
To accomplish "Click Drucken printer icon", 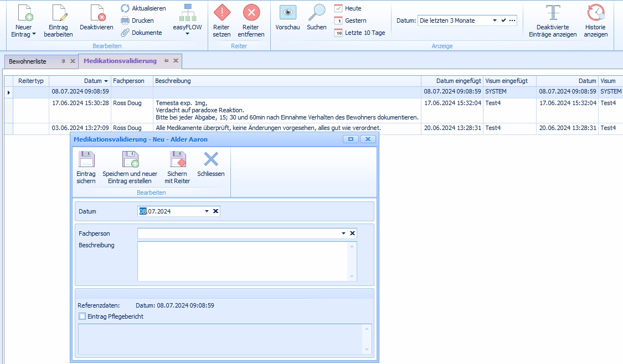I will [x=125, y=20].
